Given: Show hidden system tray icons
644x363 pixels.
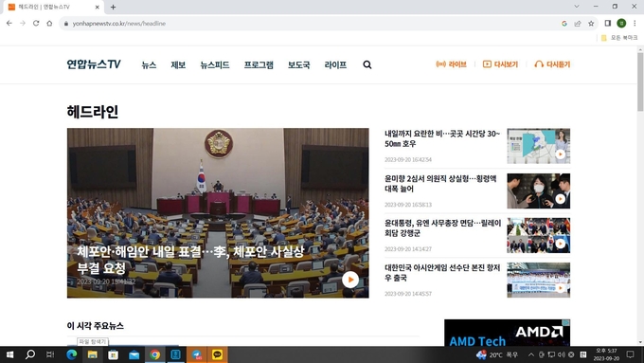Looking at the screenshot, I should pyautogui.click(x=531, y=354).
